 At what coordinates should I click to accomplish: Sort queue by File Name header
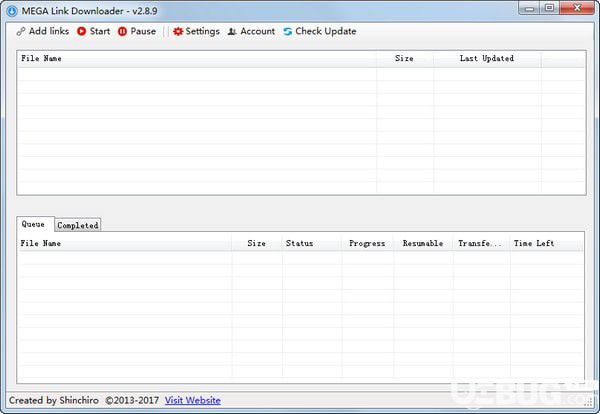tap(125, 243)
